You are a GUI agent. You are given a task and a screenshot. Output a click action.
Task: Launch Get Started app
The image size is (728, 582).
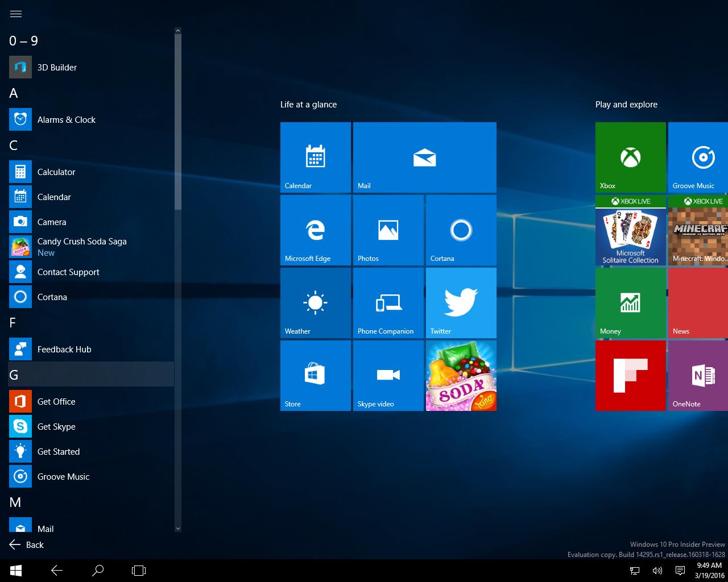click(91, 451)
